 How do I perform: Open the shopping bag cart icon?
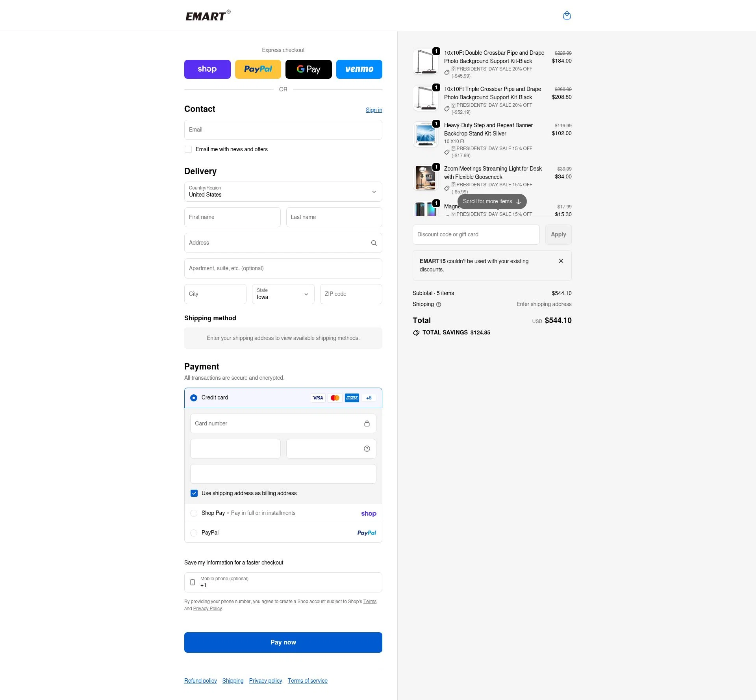click(567, 15)
